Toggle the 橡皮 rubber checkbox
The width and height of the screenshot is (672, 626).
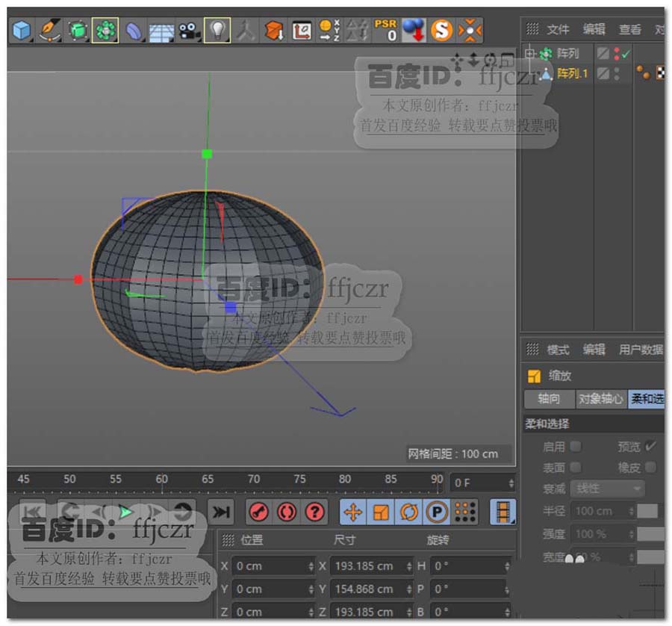(650, 467)
